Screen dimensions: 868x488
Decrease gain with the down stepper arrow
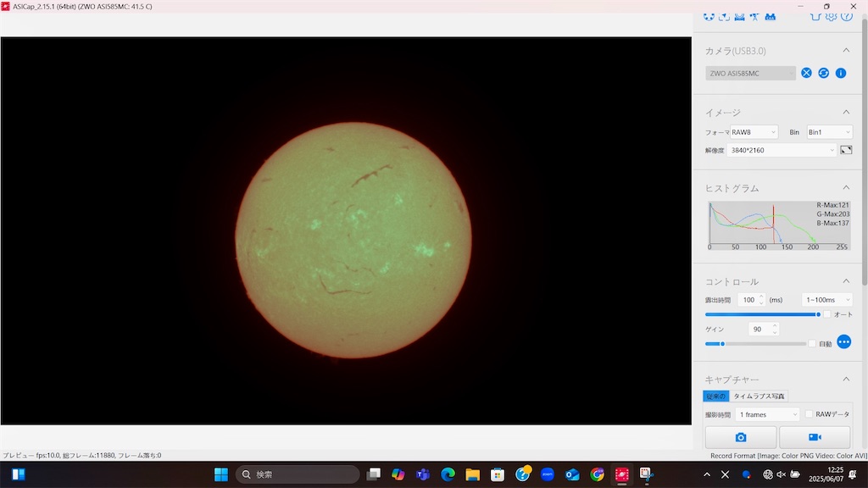pos(775,332)
